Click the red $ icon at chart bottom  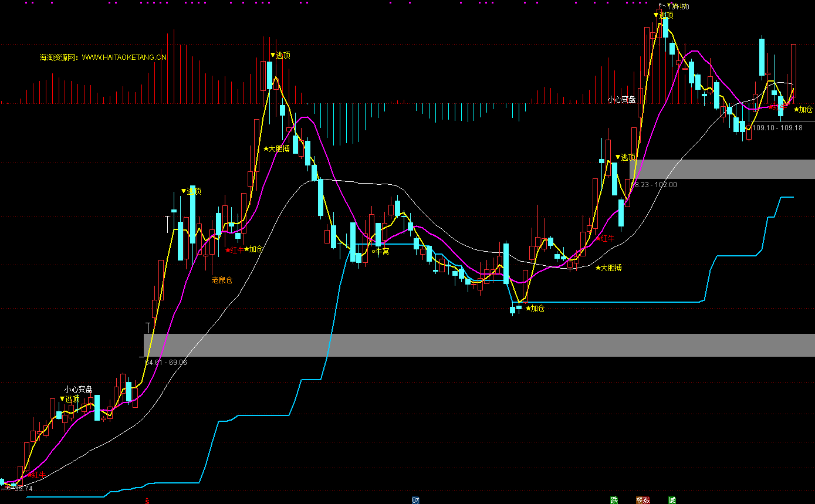(147, 501)
